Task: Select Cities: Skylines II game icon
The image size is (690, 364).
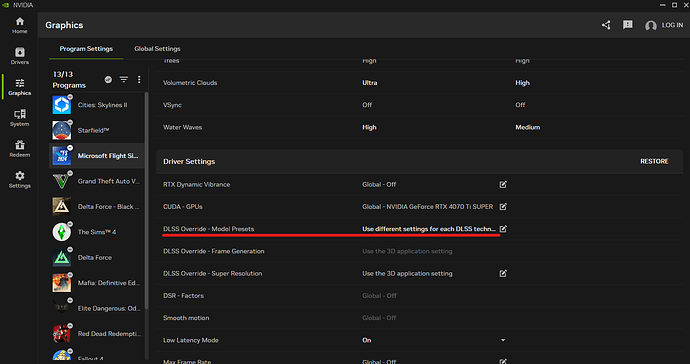Action: click(62, 105)
